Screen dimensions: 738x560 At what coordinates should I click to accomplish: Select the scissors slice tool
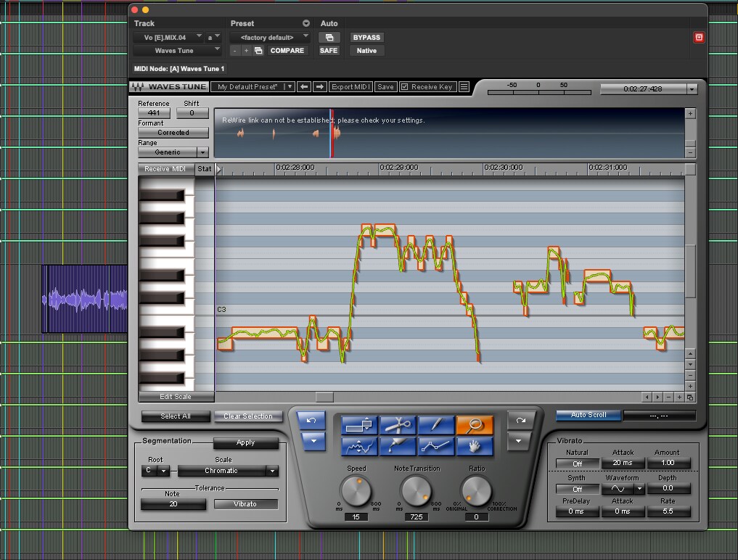click(398, 425)
